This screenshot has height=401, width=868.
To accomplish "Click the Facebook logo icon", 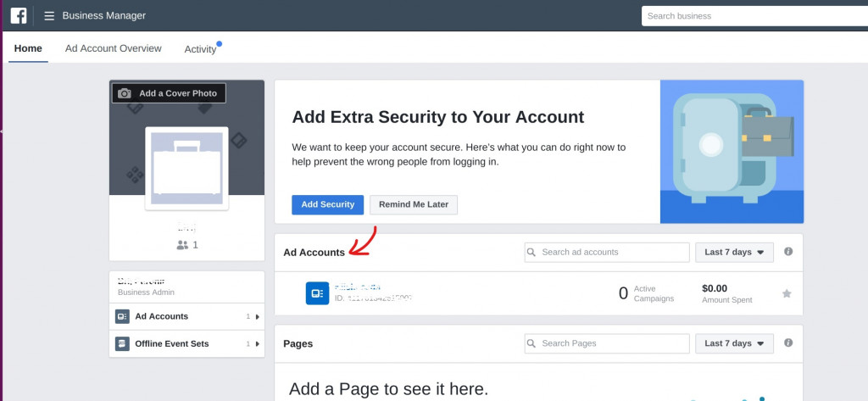I will [19, 15].
